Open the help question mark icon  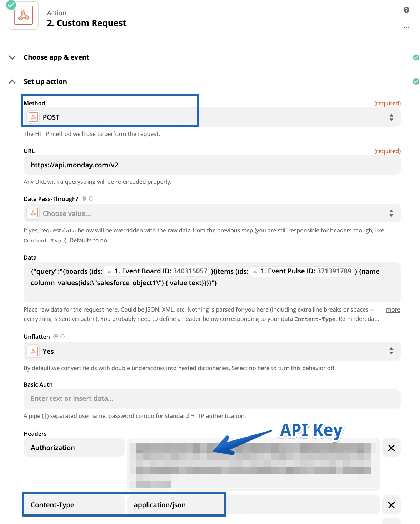click(x=406, y=10)
